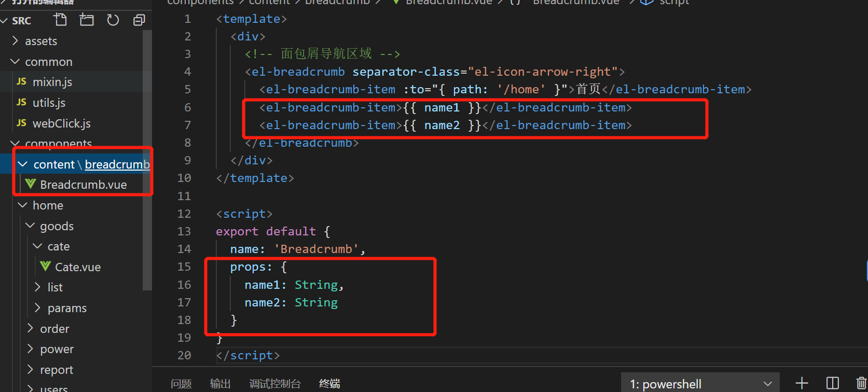The width and height of the screenshot is (868, 392).
Task: Click line number 1 in gutter
Action: click(188, 19)
